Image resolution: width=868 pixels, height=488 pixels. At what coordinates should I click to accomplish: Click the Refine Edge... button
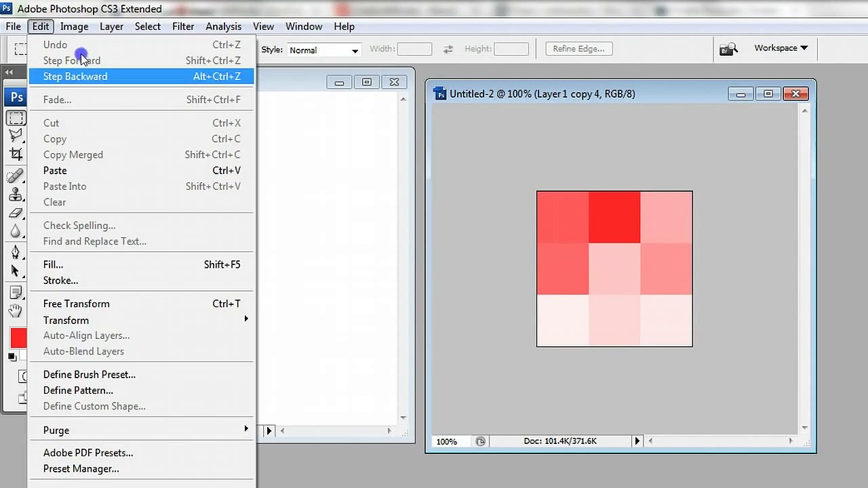[578, 49]
